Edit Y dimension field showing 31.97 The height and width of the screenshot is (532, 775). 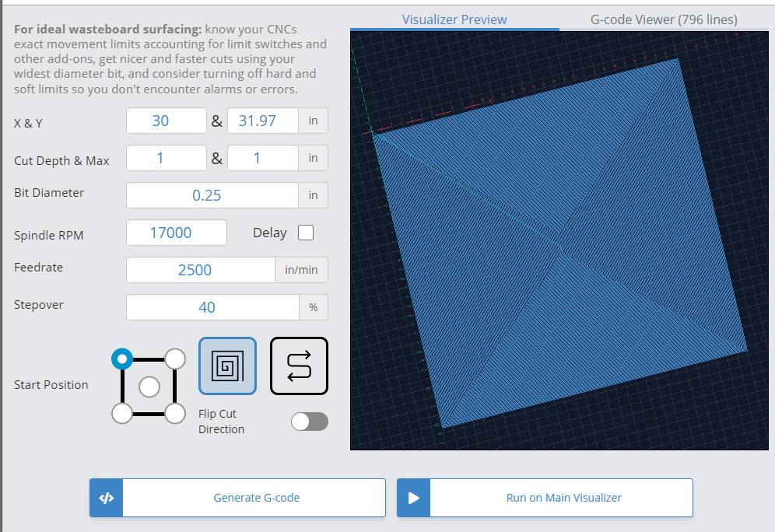(x=263, y=121)
